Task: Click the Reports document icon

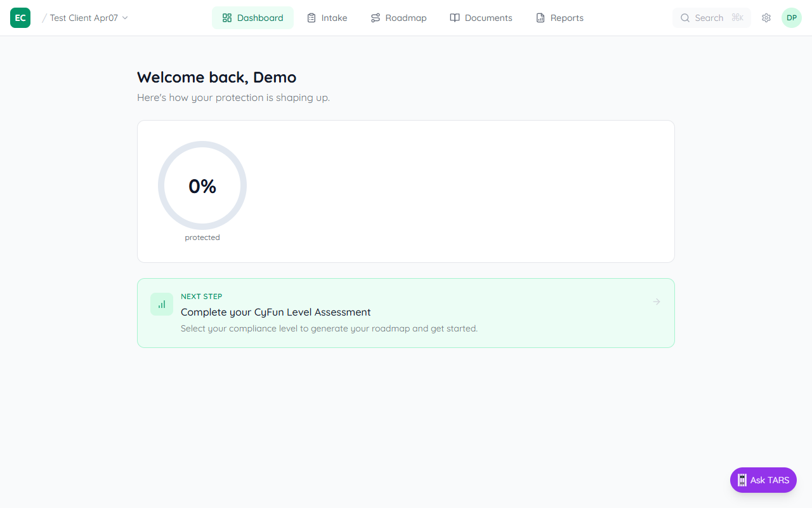Action: [540, 17]
